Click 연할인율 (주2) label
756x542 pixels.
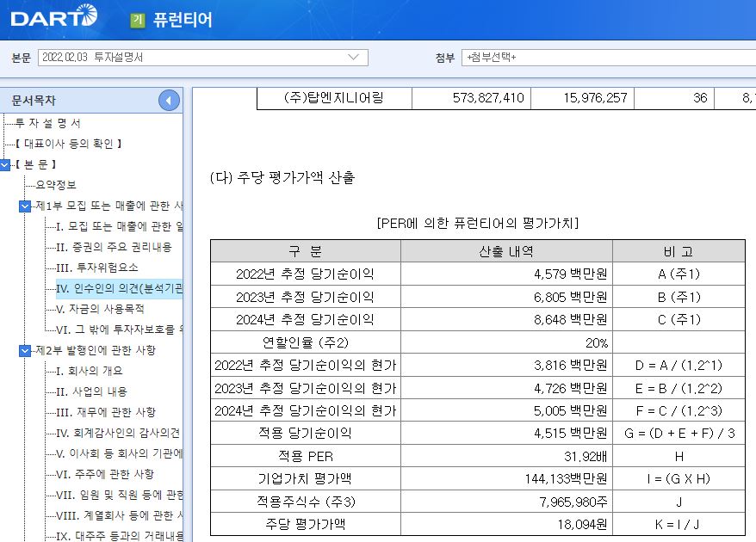pos(305,342)
